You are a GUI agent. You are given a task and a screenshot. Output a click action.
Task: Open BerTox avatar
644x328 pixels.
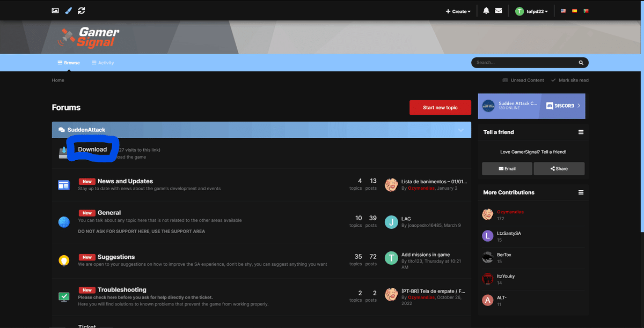point(487,257)
